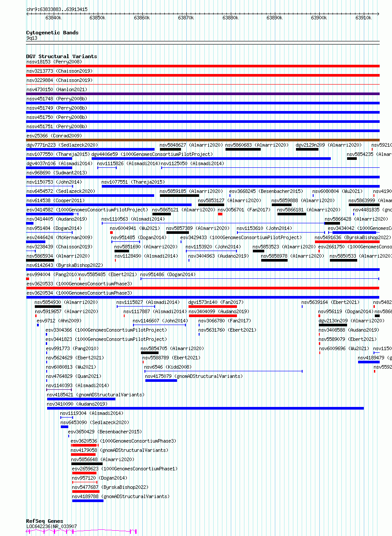Select dgv7771n223 (Sedlazeck2020) label
The height and width of the screenshot is (536, 392).
coord(62,145)
